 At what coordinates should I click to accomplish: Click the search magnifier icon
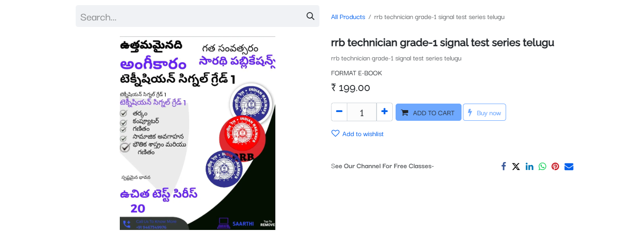(311, 16)
